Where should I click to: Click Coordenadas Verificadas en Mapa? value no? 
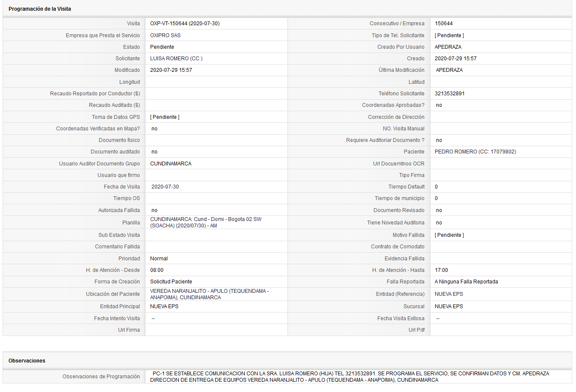pos(154,129)
